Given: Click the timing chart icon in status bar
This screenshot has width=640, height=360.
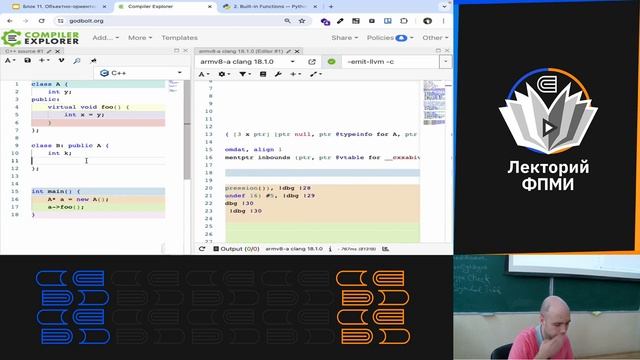Looking at the screenshot, I should click(385, 249).
